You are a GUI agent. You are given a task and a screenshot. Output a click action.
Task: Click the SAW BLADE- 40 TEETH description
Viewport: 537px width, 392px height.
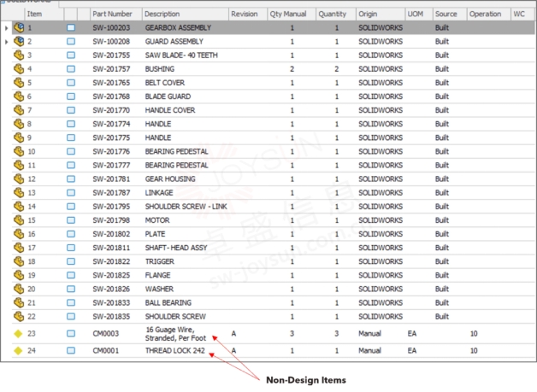coord(181,55)
